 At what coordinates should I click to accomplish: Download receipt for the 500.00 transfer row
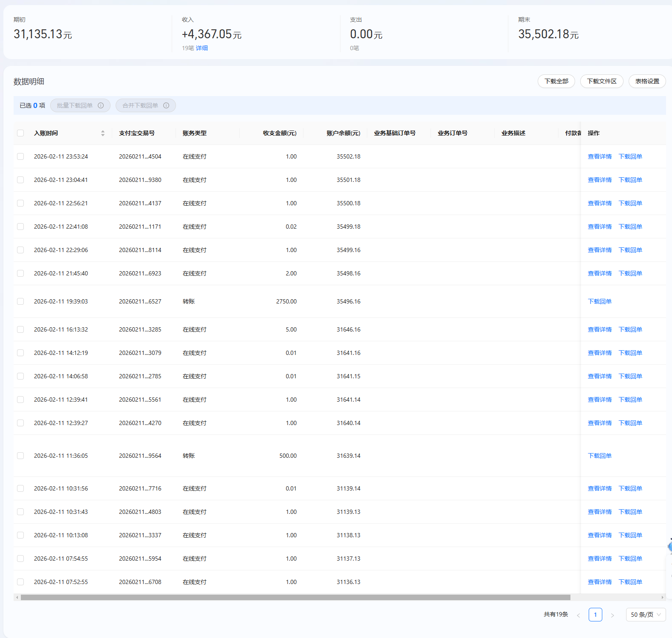click(x=599, y=456)
